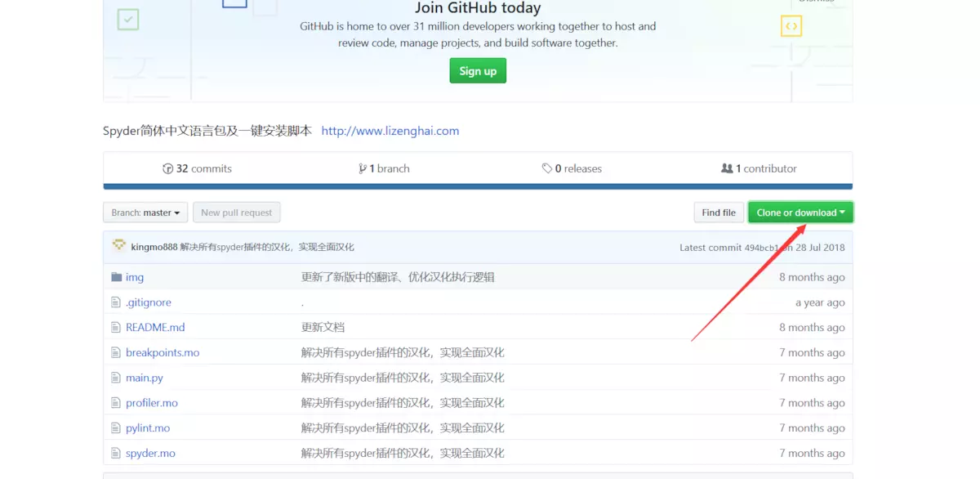This screenshot has width=980, height=479.
Task: Click '8 months ago' in img row
Action: (812, 277)
